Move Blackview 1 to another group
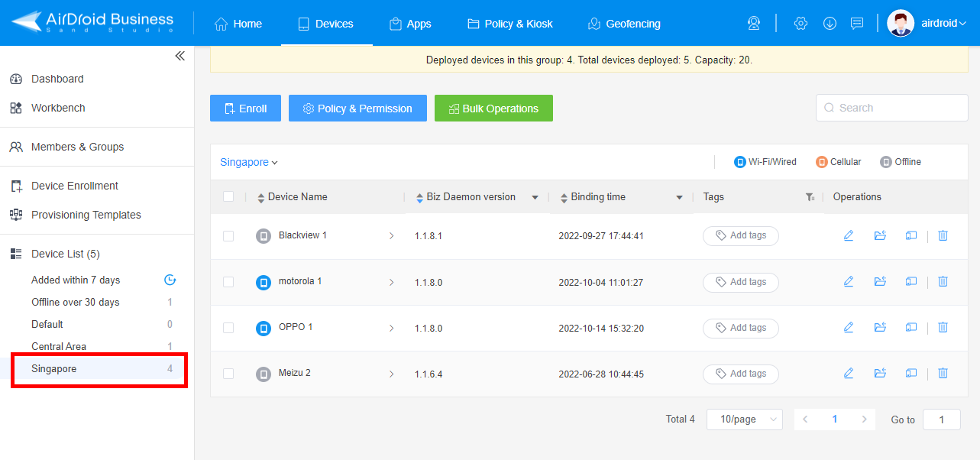The width and height of the screenshot is (980, 460). click(880, 235)
